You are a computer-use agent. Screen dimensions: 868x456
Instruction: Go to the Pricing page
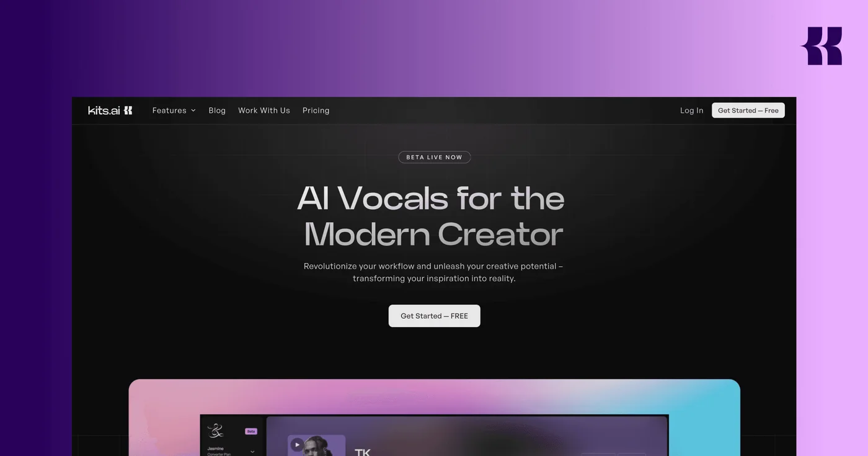pyautogui.click(x=316, y=110)
